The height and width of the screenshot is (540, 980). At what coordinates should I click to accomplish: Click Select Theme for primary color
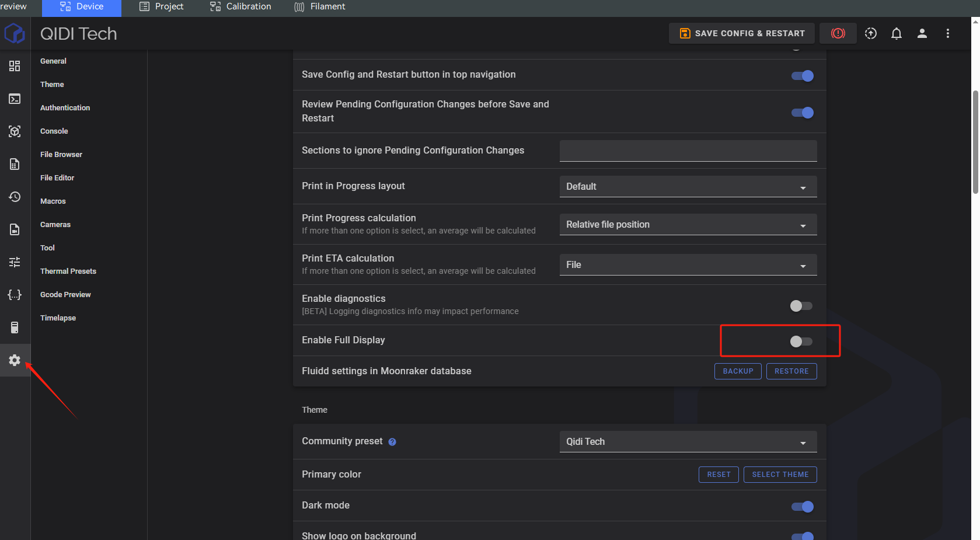point(780,475)
